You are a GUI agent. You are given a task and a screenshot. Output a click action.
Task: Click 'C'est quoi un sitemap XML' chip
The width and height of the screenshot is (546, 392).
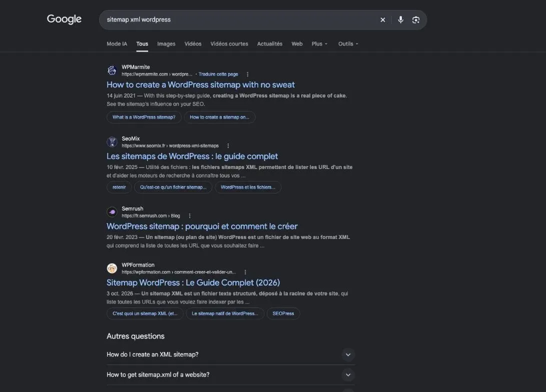145,313
